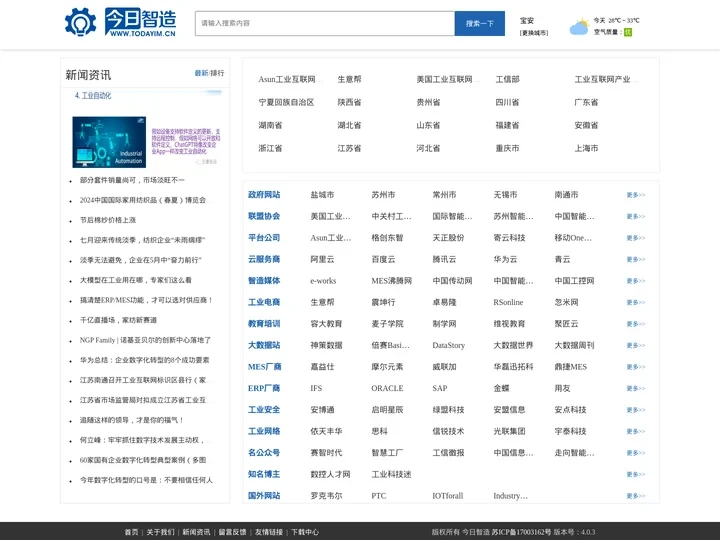This screenshot has height=540, width=720.
Task: Open the MES厂商 category
Action: (264, 366)
